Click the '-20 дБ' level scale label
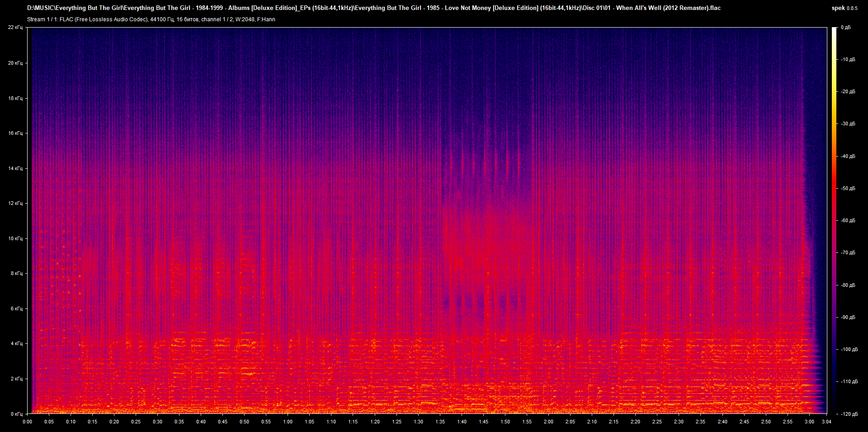 [848, 91]
